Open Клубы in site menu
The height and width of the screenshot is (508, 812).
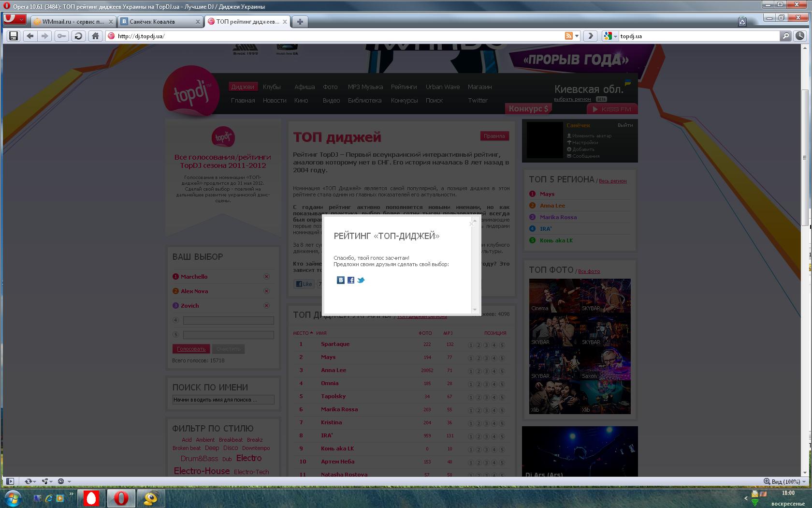(x=272, y=87)
